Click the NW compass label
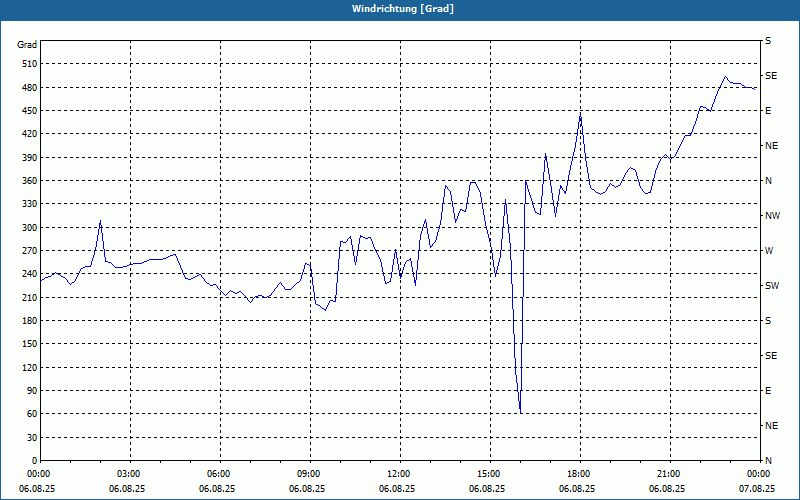The image size is (800, 500). (x=772, y=216)
